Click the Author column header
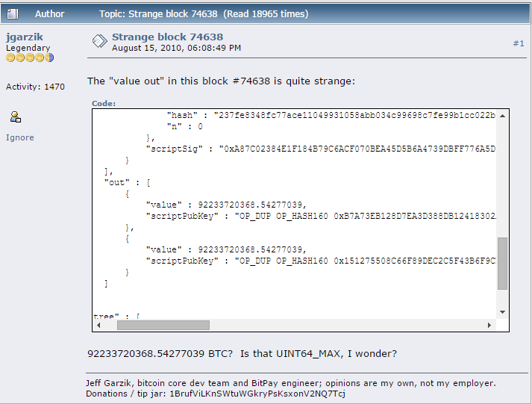 pos(49,14)
